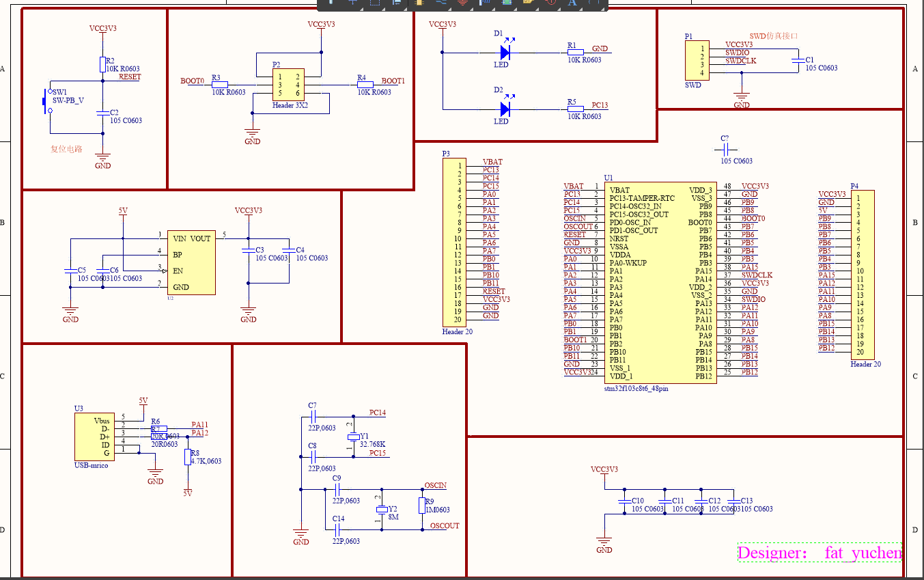Image resolution: width=924 pixels, height=580 pixels.
Task: Select the Place Text String (A) tool
Action: click(572, 3)
